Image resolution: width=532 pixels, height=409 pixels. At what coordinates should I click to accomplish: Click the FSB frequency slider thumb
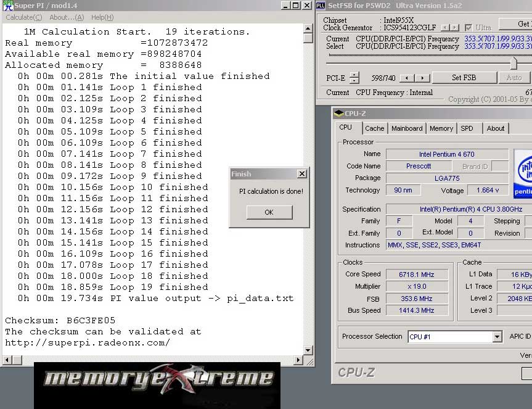pos(514,63)
